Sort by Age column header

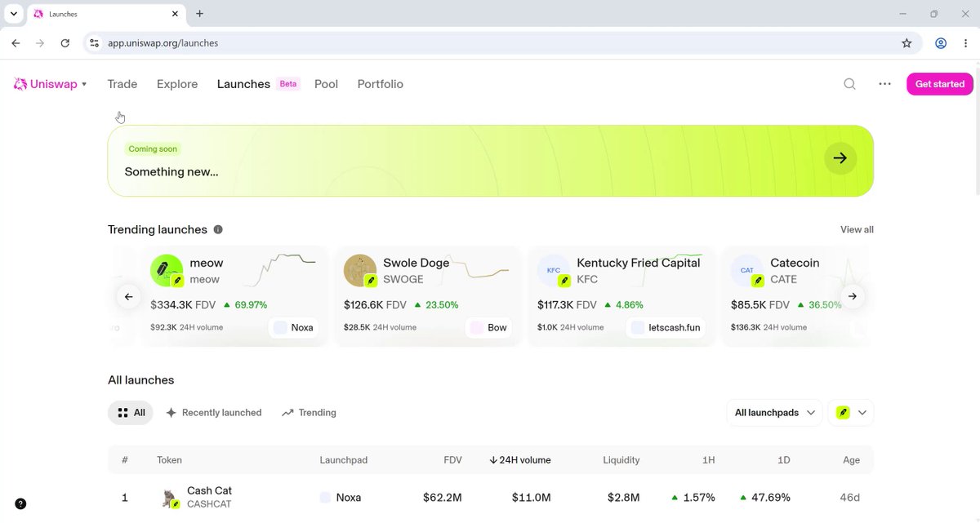click(x=852, y=460)
